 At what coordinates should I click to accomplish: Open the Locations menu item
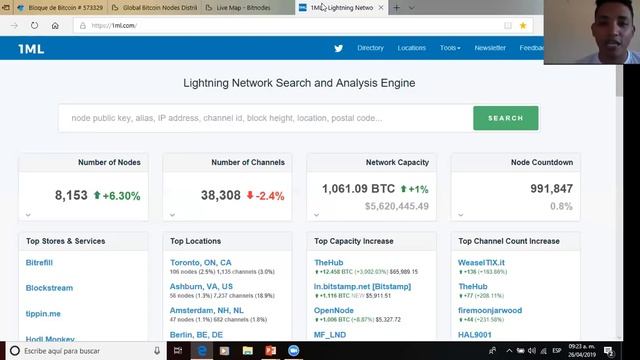[411, 48]
